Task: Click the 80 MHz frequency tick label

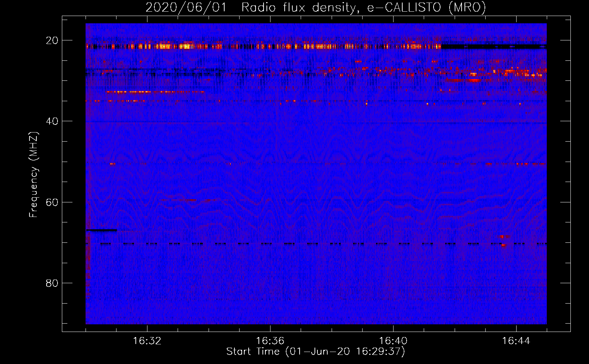Action: (52, 283)
